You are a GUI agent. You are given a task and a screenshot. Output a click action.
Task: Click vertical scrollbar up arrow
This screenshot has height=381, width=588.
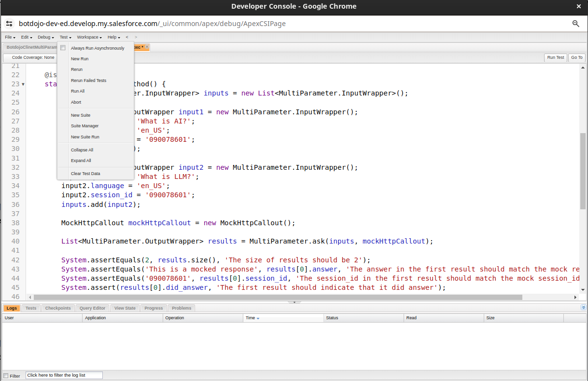583,67
